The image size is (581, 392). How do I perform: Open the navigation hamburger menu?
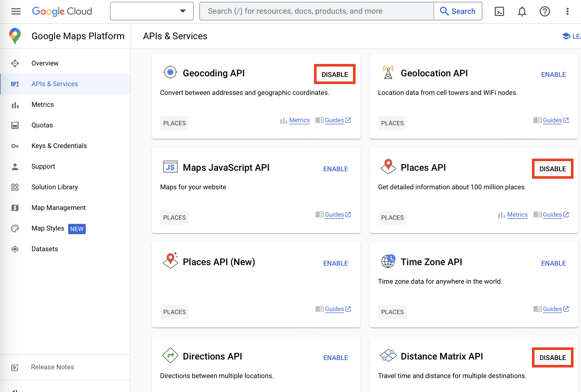point(16,11)
